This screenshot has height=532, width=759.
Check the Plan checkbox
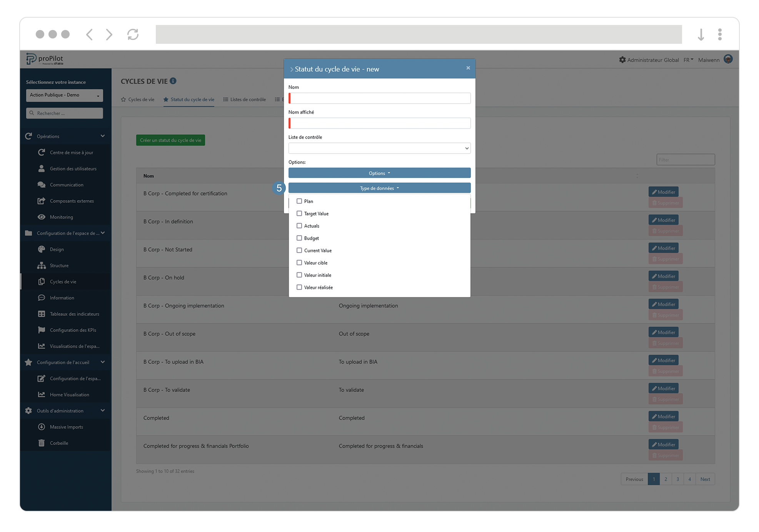coord(299,201)
